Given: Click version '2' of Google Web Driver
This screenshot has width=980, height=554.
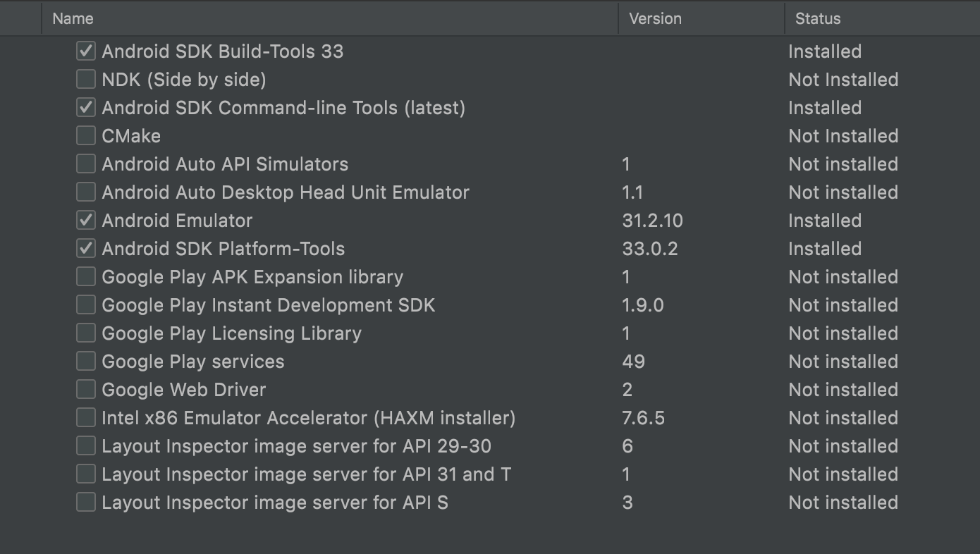Looking at the screenshot, I should pyautogui.click(x=627, y=390).
